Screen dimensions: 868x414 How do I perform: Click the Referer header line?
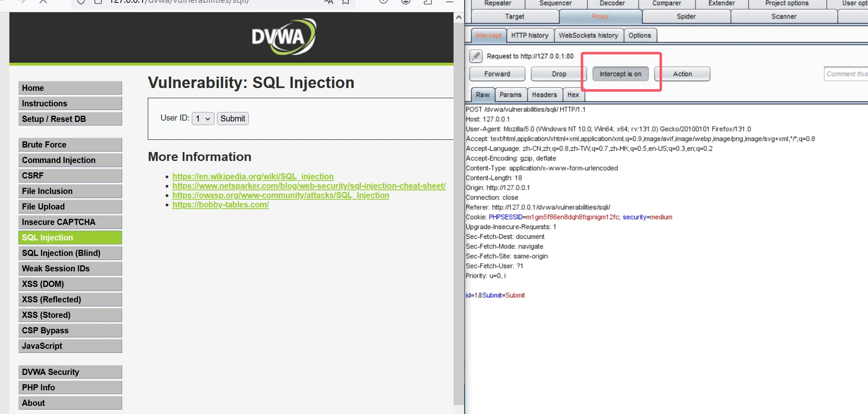point(538,207)
